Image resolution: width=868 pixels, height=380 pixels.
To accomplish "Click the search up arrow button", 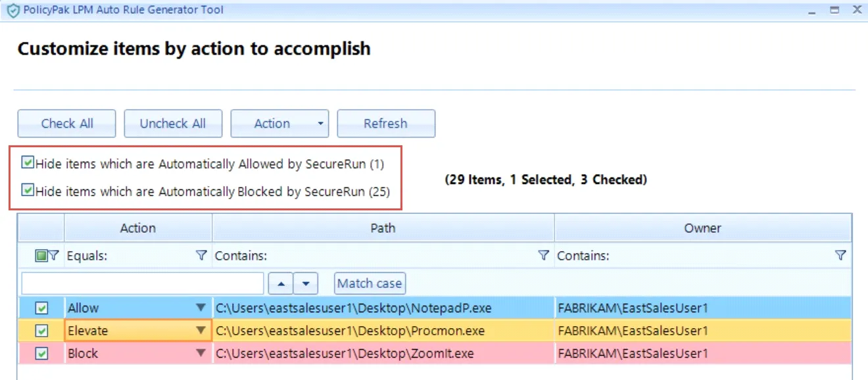I will (281, 283).
